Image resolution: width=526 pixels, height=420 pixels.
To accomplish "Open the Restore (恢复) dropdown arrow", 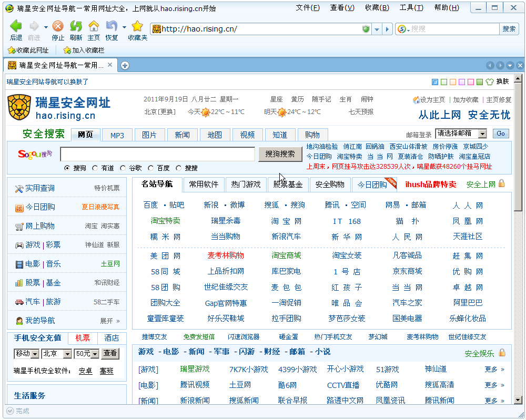I will 124,27.
